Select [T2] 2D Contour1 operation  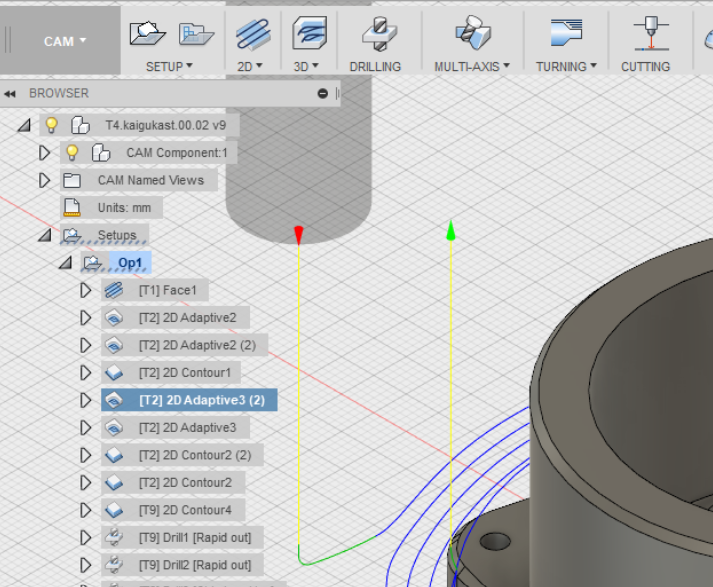(185, 373)
